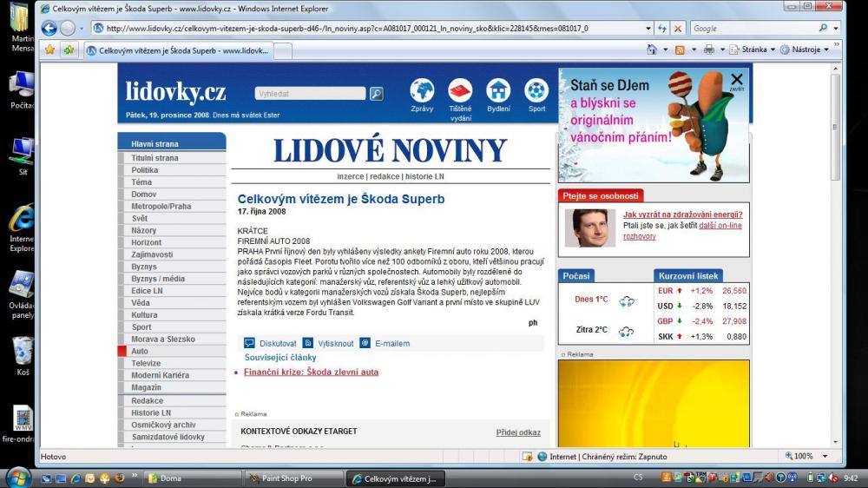
Task: Open the Počítač desktop icon
Action: pyautogui.click(x=23, y=89)
